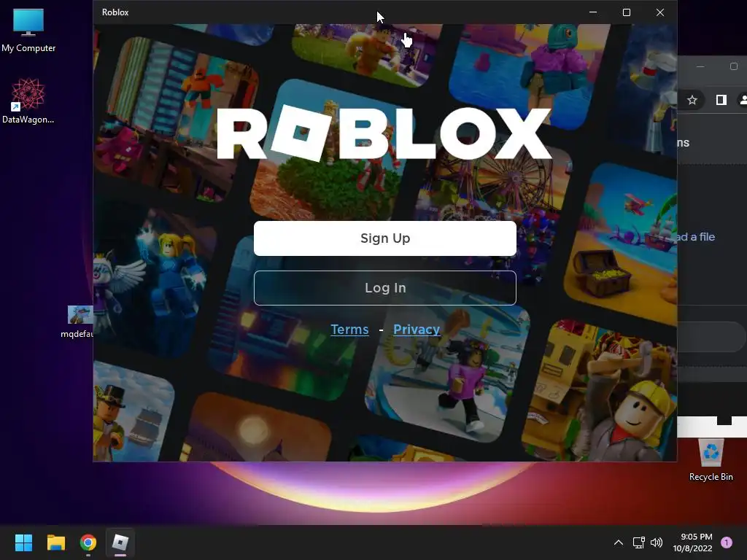This screenshot has height=560, width=747.
Task: Open the Terms link
Action: click(x=349, y=330)
